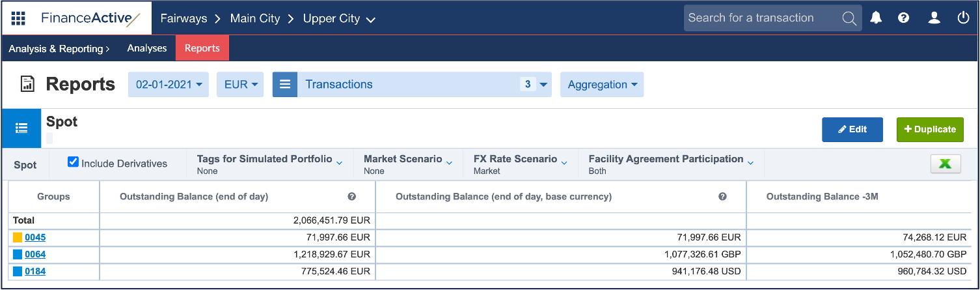The width and height of the screenshot is (980, 290).
Task: Click help icon for Outstanding Balance (end of day)
Action: tap(351, 196)
